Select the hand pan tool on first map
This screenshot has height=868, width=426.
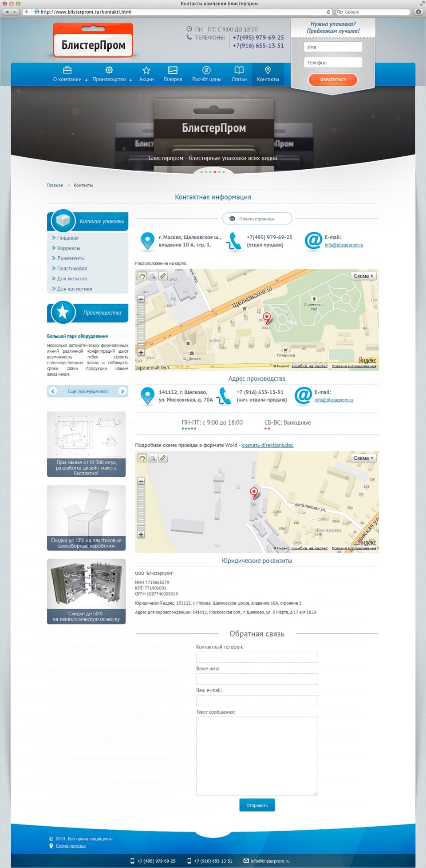142,276
